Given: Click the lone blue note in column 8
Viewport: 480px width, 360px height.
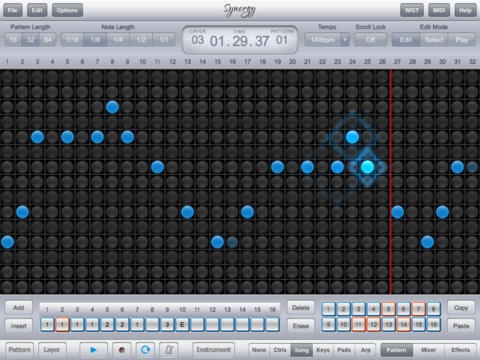Looking at the screenshot, I should [112, 107].
